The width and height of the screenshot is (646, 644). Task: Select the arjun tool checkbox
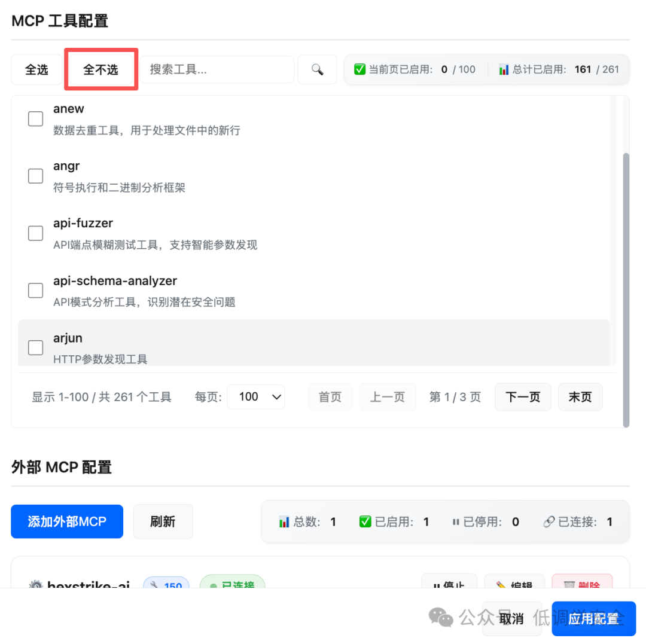pyautogui.click(x=35, y=348)
